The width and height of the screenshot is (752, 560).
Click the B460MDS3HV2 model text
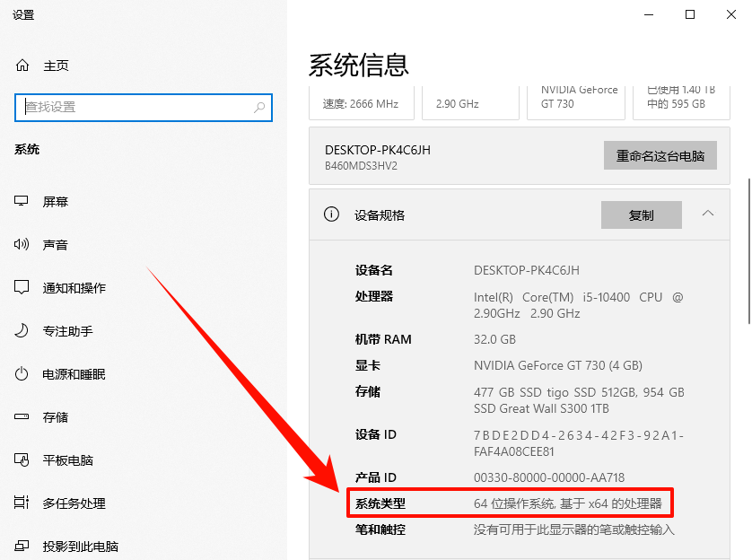coord(361,166)
